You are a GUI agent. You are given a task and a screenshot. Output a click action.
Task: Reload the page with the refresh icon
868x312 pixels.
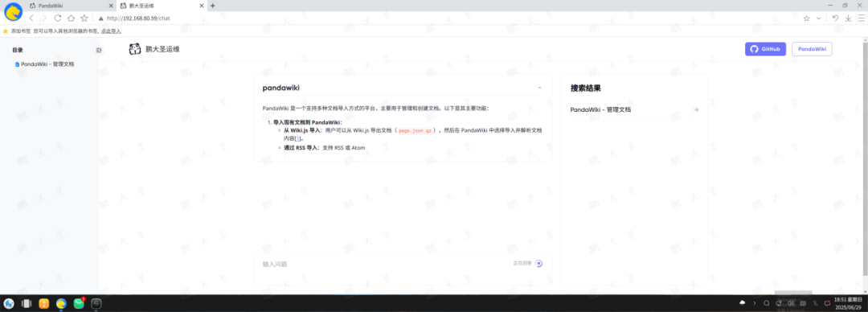(58, 18)
